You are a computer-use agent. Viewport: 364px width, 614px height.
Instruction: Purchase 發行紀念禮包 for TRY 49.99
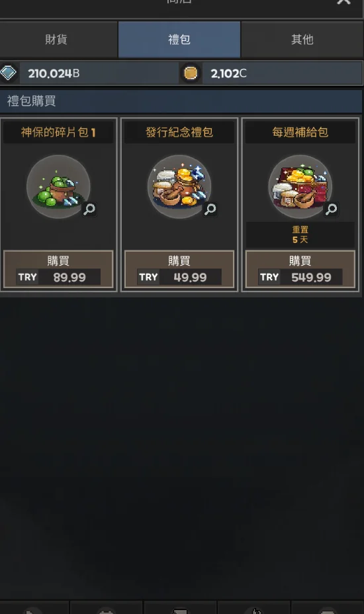(179, 269)
